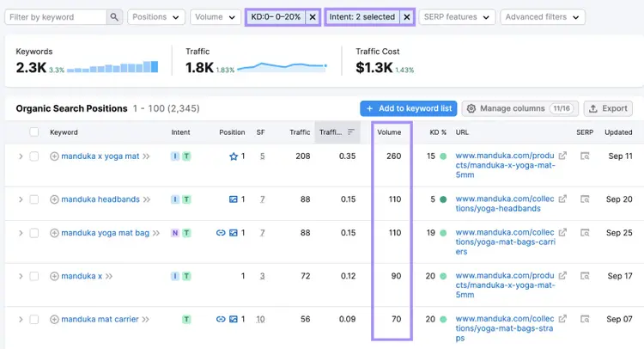Open external link icon for manduka x yoga mat URL

[x=562, y=156]
